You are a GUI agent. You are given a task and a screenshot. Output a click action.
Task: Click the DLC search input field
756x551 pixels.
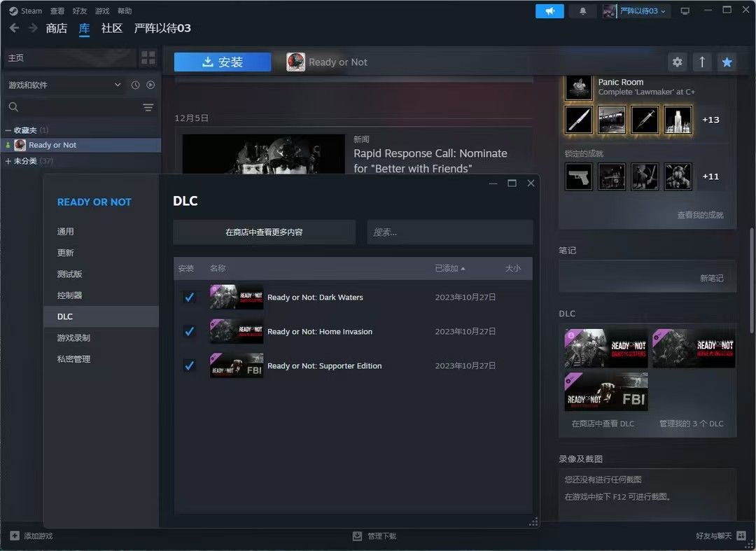point(449,232)
